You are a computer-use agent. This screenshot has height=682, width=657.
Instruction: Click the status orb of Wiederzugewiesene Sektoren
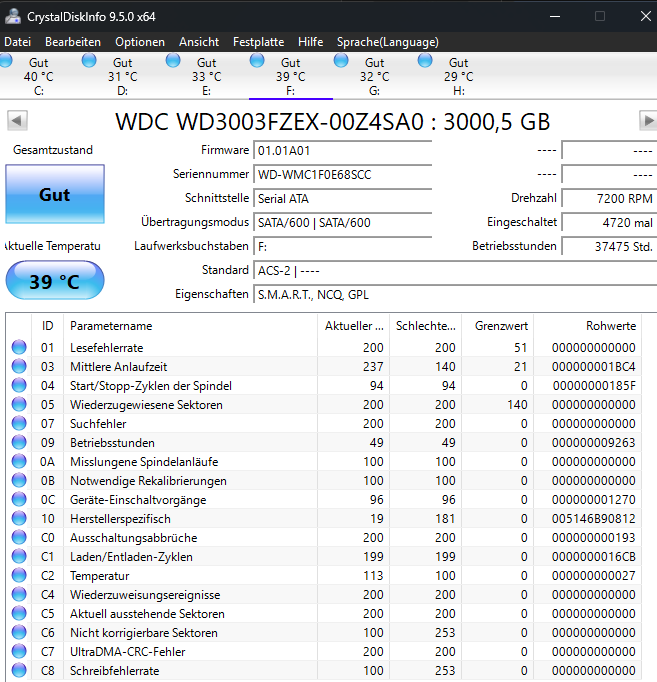pos(19,404)
